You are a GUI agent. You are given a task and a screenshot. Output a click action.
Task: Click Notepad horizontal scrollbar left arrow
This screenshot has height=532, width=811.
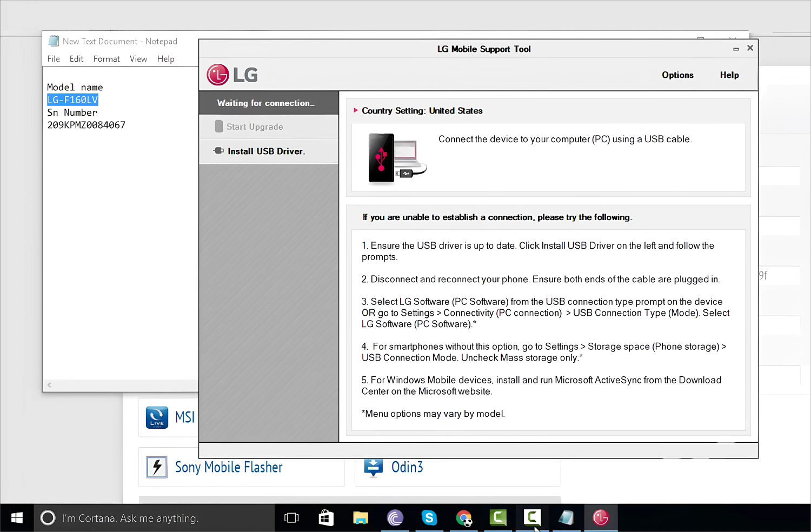tap(49, 385)
